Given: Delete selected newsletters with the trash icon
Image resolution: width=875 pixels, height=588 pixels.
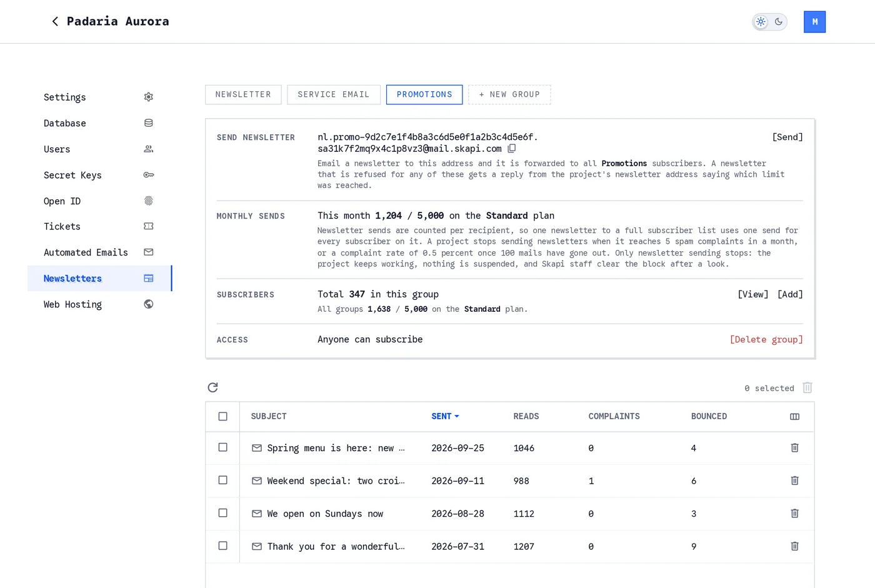Looking at the screenshot, I should tap(807, 387).
